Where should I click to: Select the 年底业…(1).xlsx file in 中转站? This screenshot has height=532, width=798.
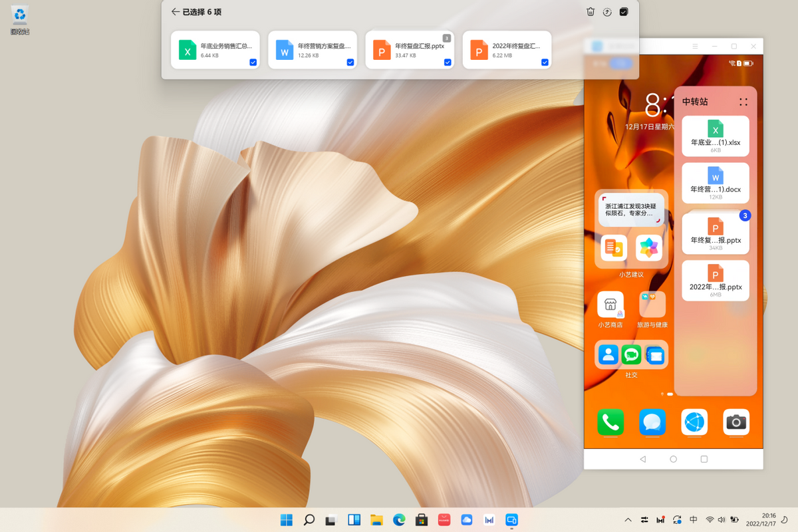[x=716, y=136]
